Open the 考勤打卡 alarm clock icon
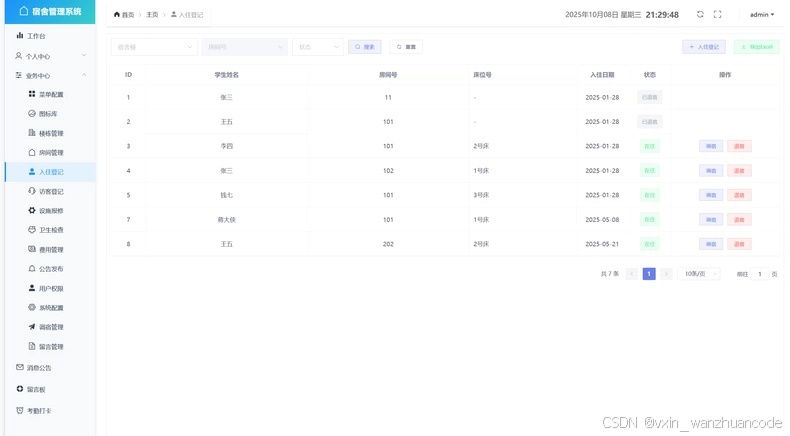The height and width of the screenshot is (436, 790). coord(20,410)
